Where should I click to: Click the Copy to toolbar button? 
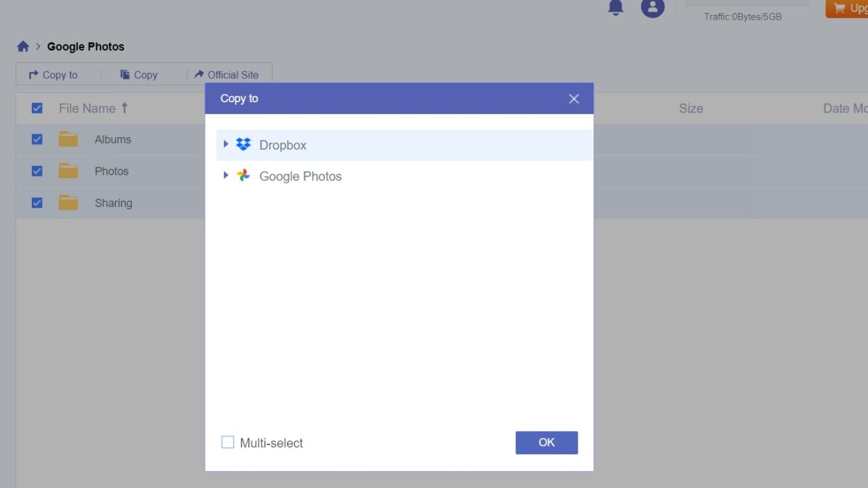pos(53,75)
